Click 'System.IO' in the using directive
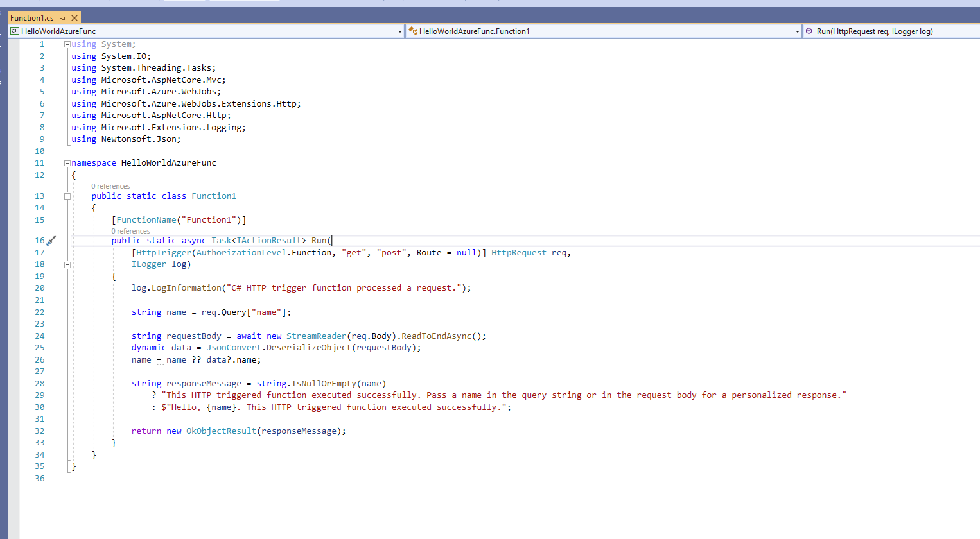 124,56
